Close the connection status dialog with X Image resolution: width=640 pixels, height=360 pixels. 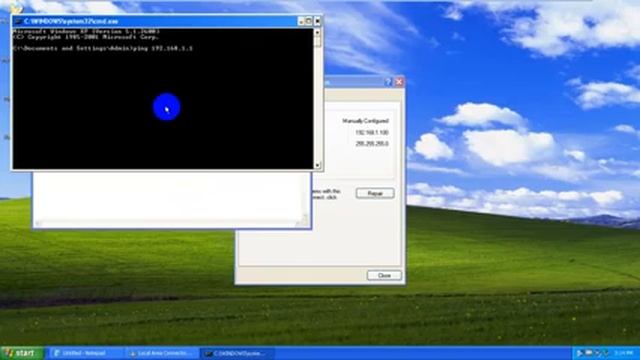[x=399, y=82]
